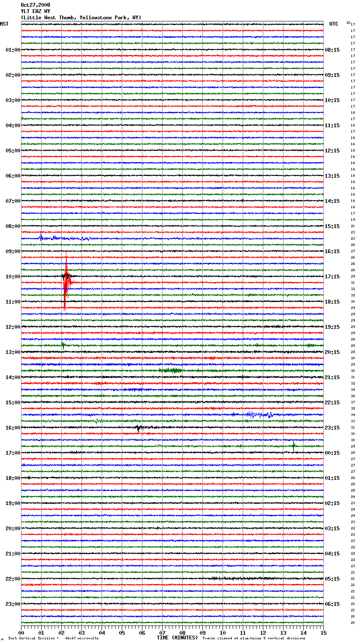
Task: Select the 18:00 MST row label
Action: click(x=13, y=478)
